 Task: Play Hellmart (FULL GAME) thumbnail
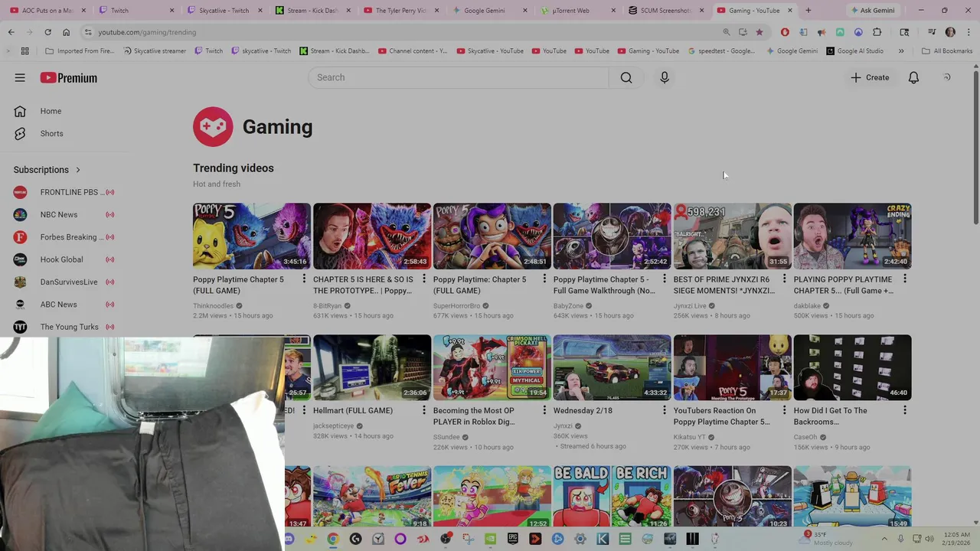372,367
